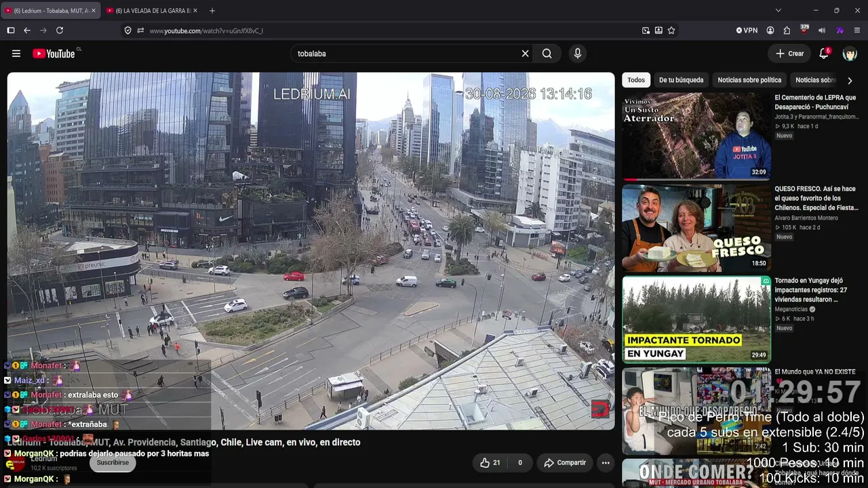Open the YouTube guide hamburger menu
This screenshot has height=488, width=868.
point(16,54)
